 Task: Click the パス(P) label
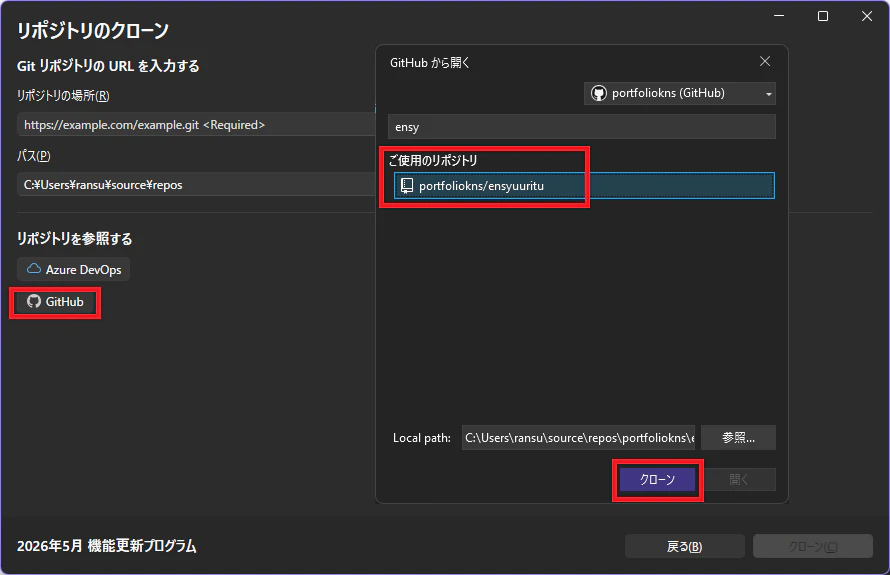[33, 156]
